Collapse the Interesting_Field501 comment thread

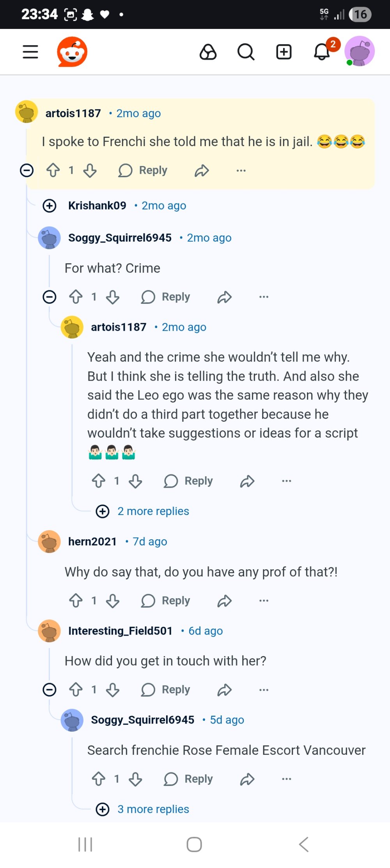click(x=50, y=690)
